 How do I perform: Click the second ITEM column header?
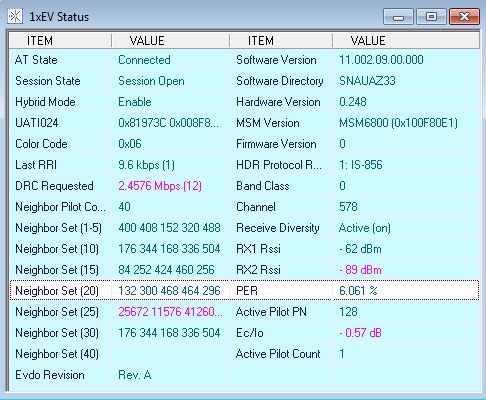tap(281, 41)
